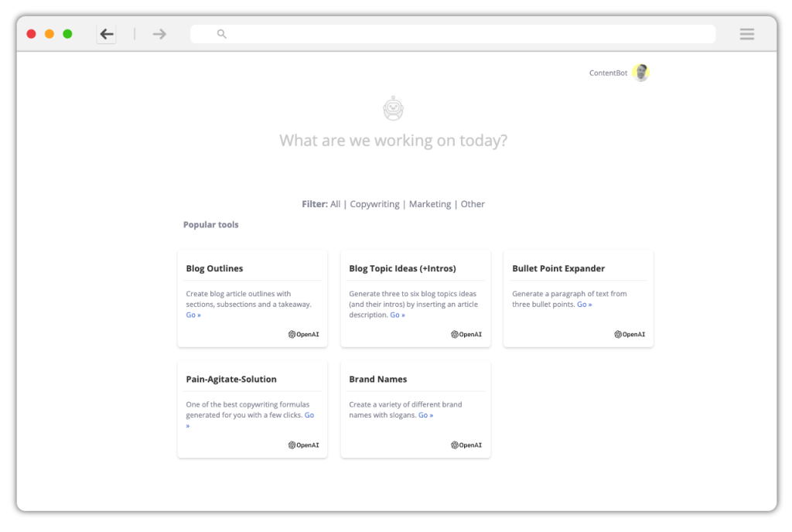Click 'Create blog article outlines' description text
792x532 pixels.
[x=248, y=298]
